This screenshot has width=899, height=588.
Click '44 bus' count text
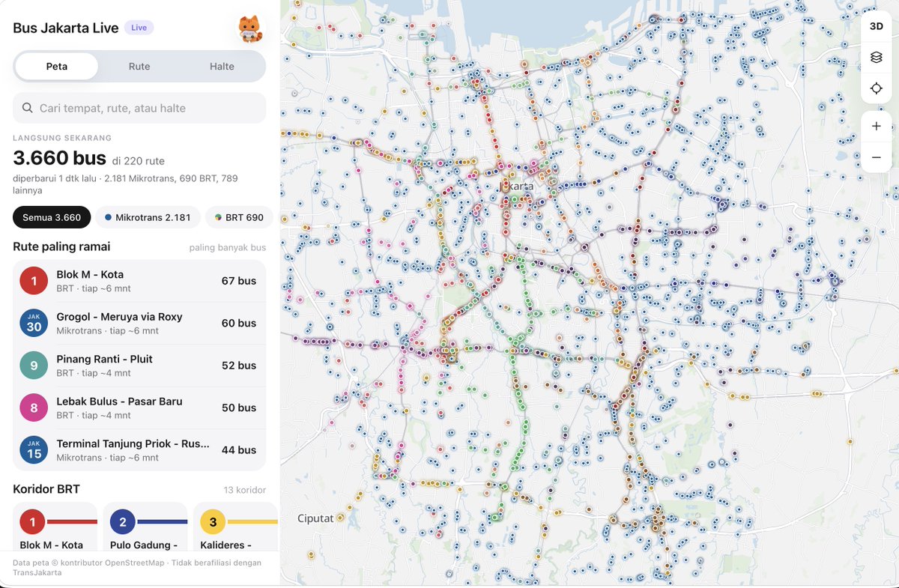[239, 450]
